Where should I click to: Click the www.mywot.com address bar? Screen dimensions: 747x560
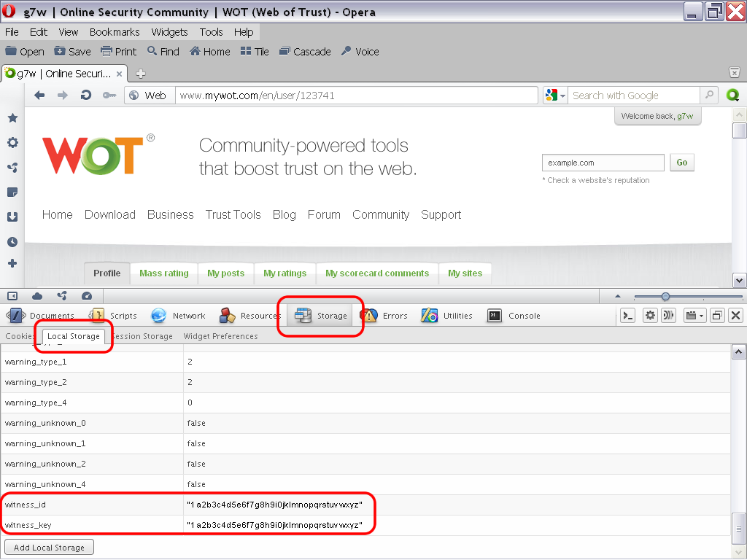tap(356, 96)
